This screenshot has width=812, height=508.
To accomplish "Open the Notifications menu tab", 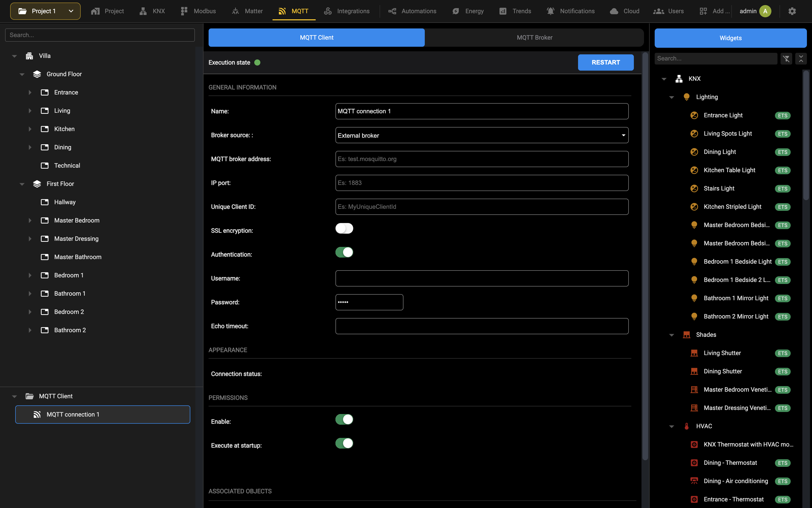I will pyautogui.click(x=570, y=11).
